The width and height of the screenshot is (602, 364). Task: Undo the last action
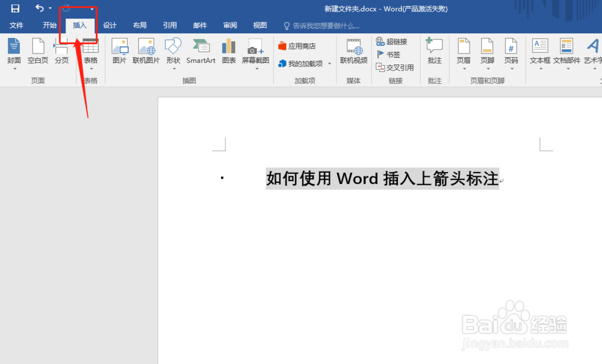[x=39, y=8]
